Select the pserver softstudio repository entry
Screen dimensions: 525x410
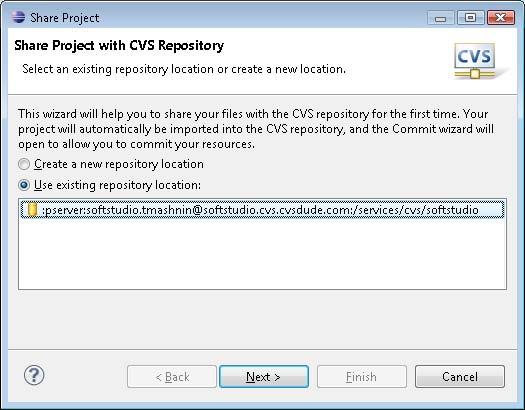(262, 210)
